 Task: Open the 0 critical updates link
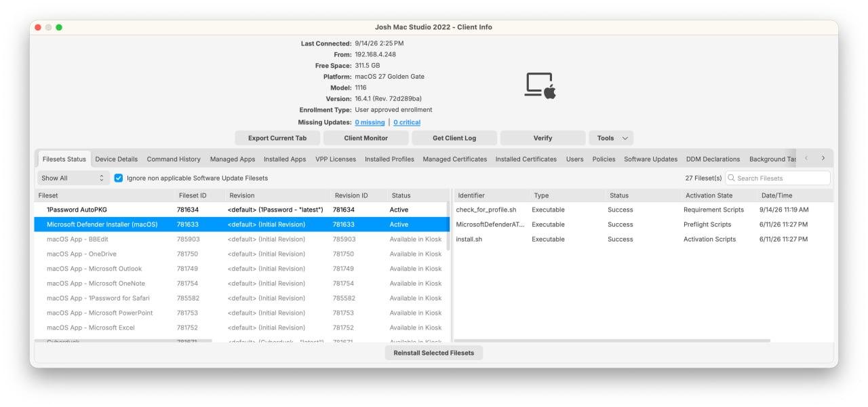(x=407, y=122)
